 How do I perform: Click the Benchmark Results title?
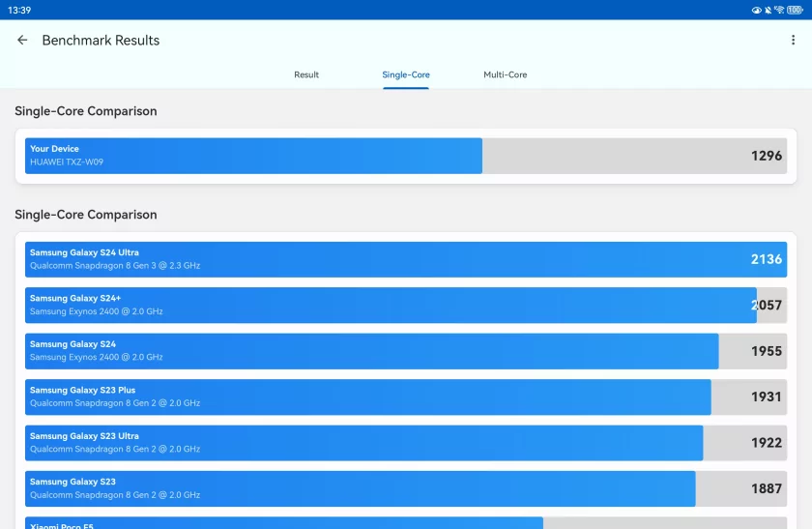[x=101, y=41]
